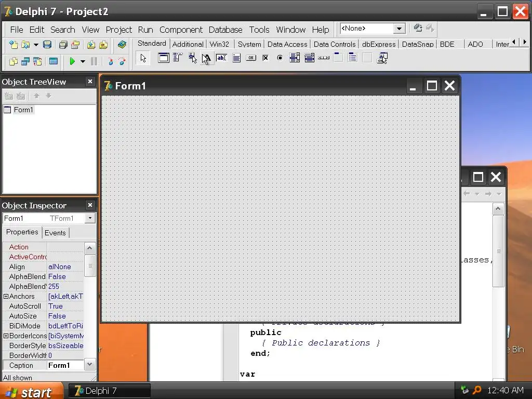Open the Tools menu
The height and width of the screenshot is (399, 532).
coord(259,30)
